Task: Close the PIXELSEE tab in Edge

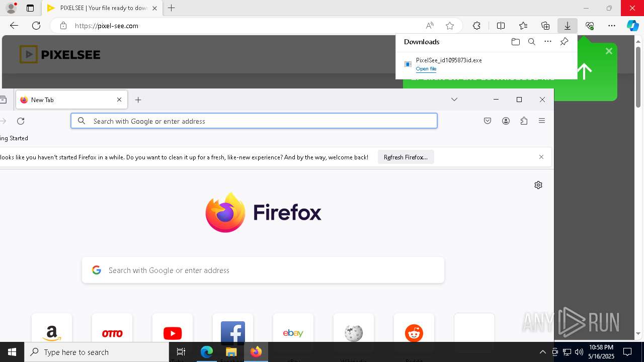Action: (x=154, y=8)
